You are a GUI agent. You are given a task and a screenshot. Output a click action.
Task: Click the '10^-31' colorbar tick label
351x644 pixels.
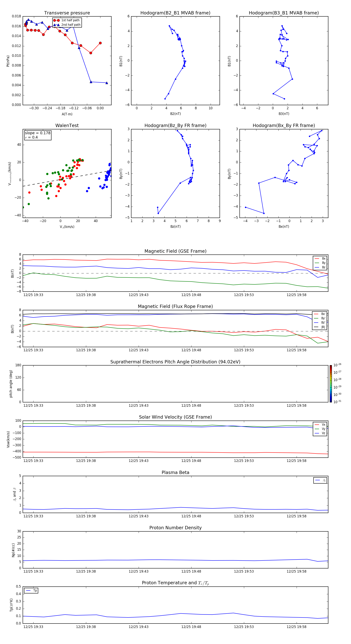337,402
